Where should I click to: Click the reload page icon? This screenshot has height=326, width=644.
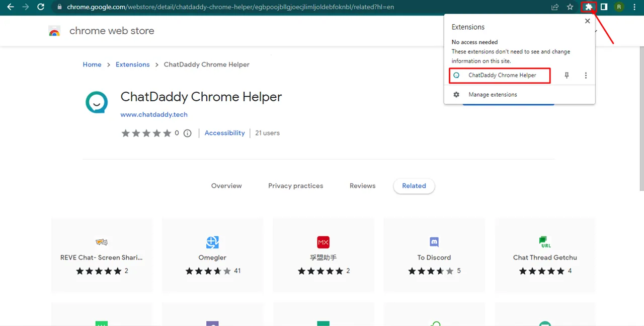[x=41, y=7]
